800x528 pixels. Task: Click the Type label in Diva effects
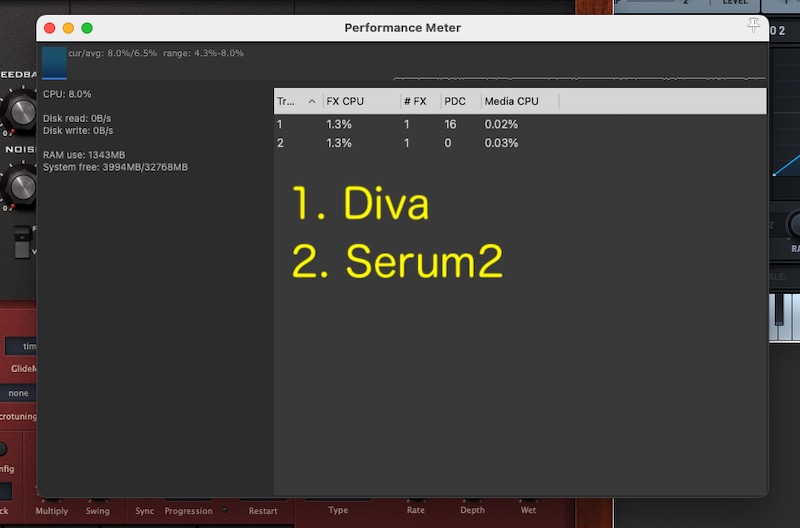pyautogui.click(x=338, y=510)
